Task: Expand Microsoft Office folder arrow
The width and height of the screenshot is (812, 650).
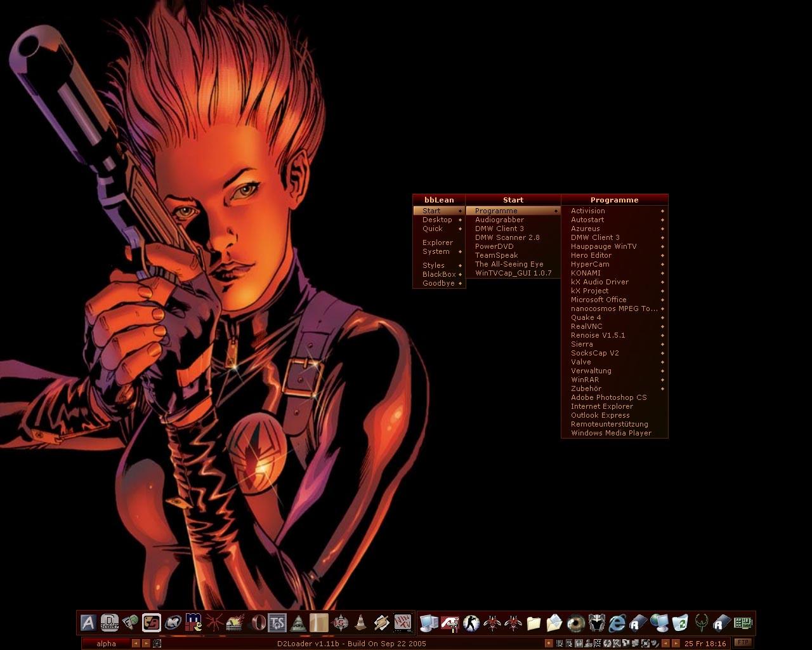Action: [662, 300]
